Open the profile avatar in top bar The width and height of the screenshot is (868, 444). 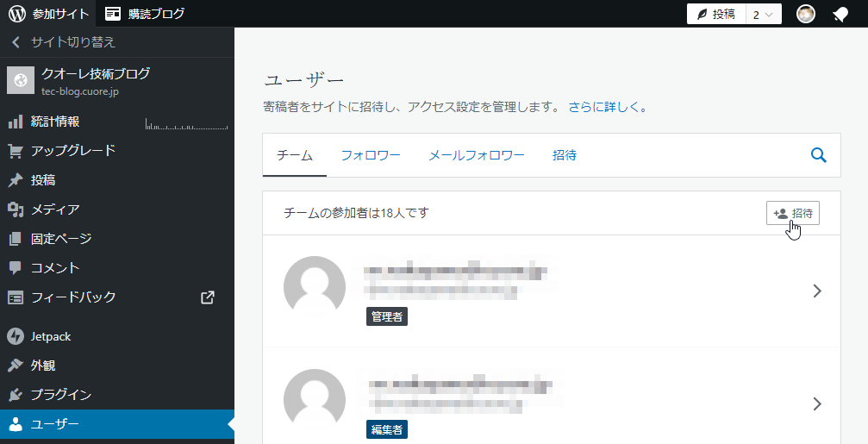click(x=806, y=14)
